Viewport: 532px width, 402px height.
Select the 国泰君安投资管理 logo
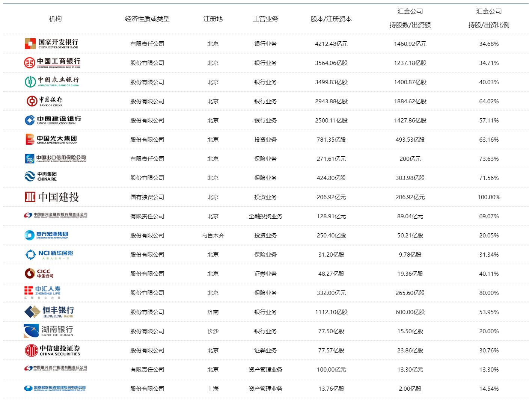tap(55, 388)
